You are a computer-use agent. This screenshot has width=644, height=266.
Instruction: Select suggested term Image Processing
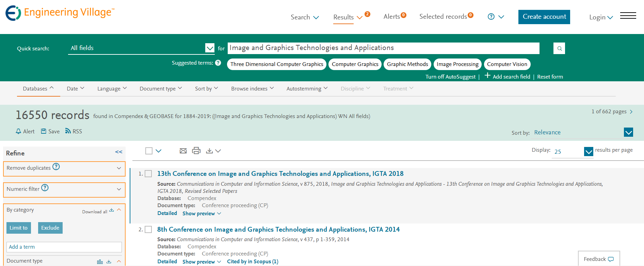click(457, 64)
